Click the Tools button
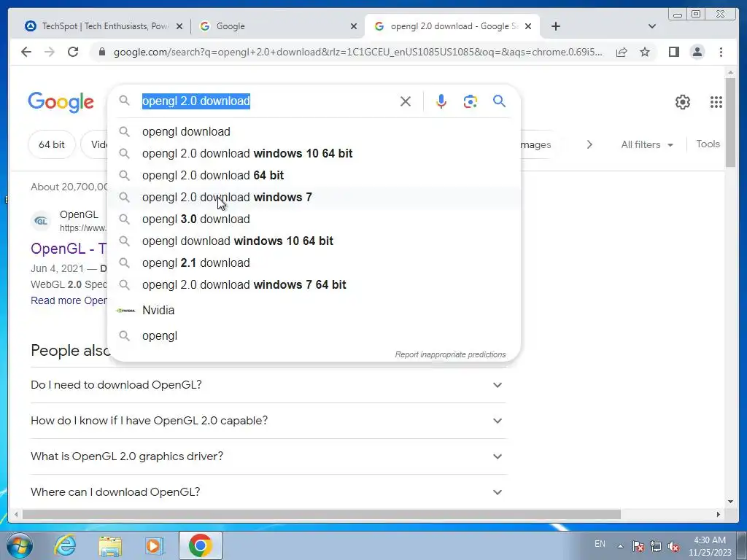 pyautogui.click(x=708, y=144)
